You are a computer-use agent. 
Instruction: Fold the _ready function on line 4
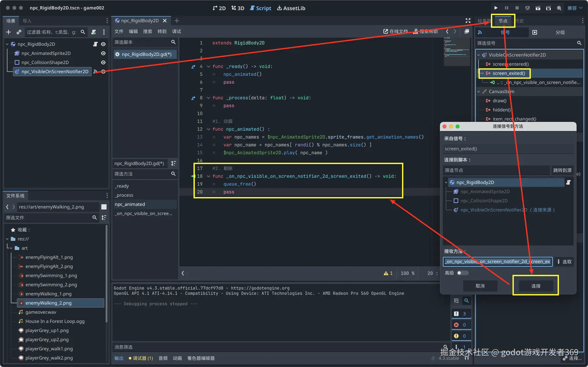point(208,66)
